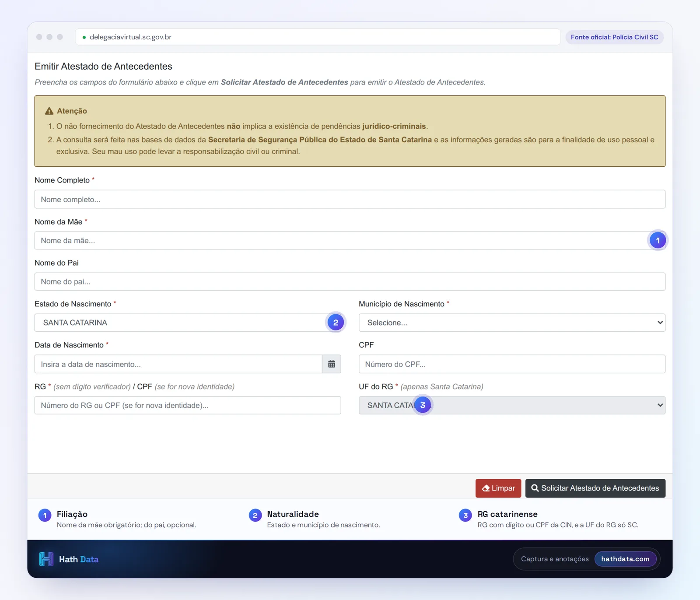The image size is (700, 600).
Task: Click the bold jurídico-criminais text in warning
Action: click(x=394, y=126)
